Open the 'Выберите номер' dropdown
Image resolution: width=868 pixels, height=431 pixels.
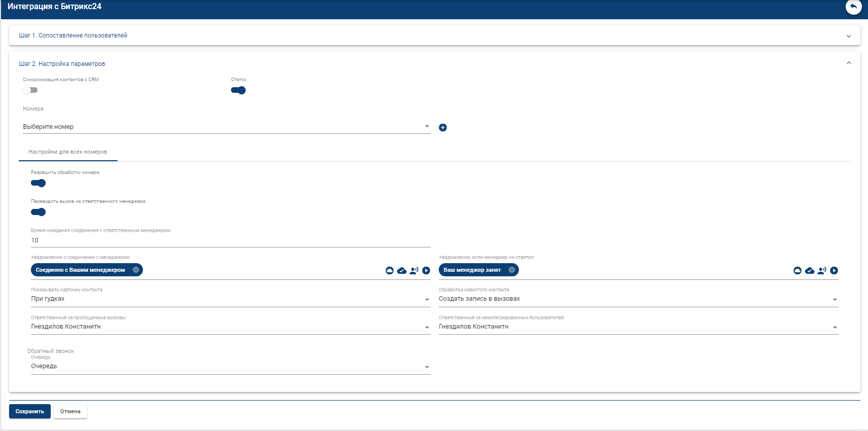coord(227,127)
